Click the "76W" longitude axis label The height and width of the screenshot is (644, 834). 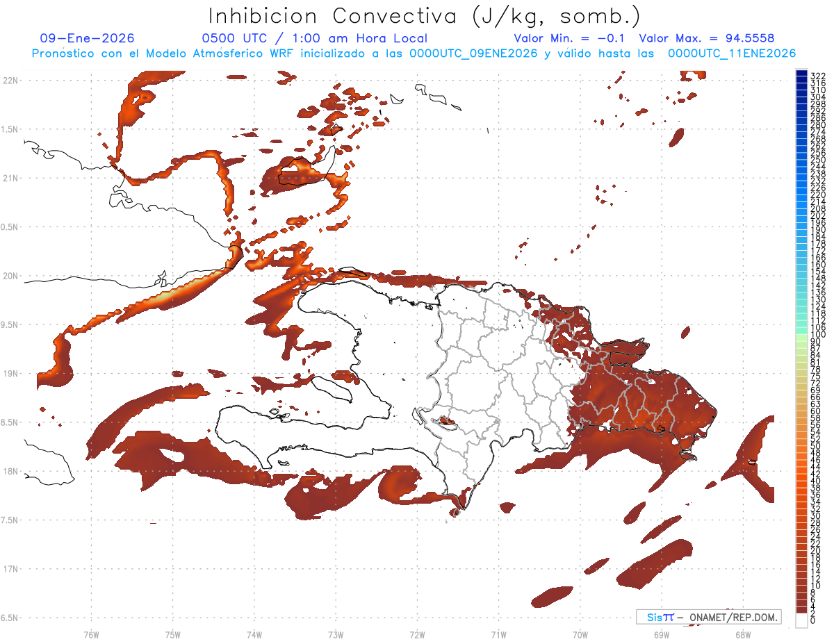click(91, 634)
